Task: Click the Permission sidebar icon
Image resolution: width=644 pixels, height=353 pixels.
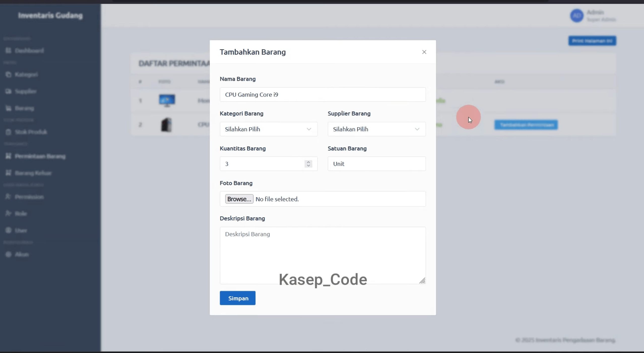Action: coord(8,197)
